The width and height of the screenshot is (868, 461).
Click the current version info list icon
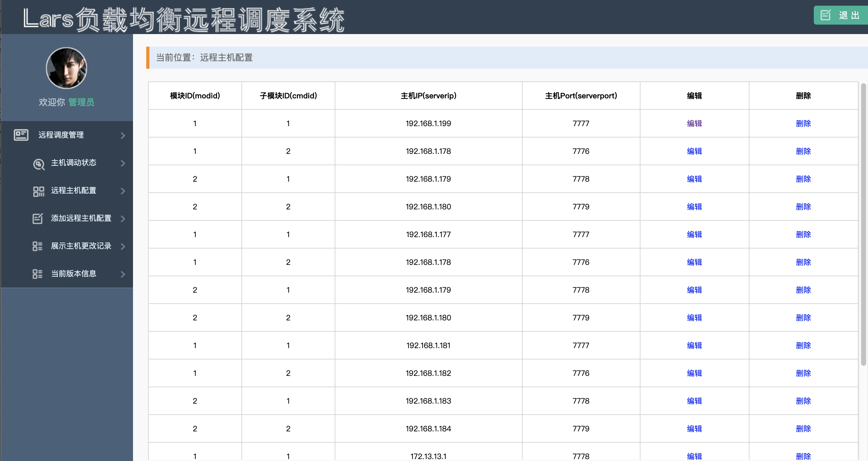pos(38,274)
